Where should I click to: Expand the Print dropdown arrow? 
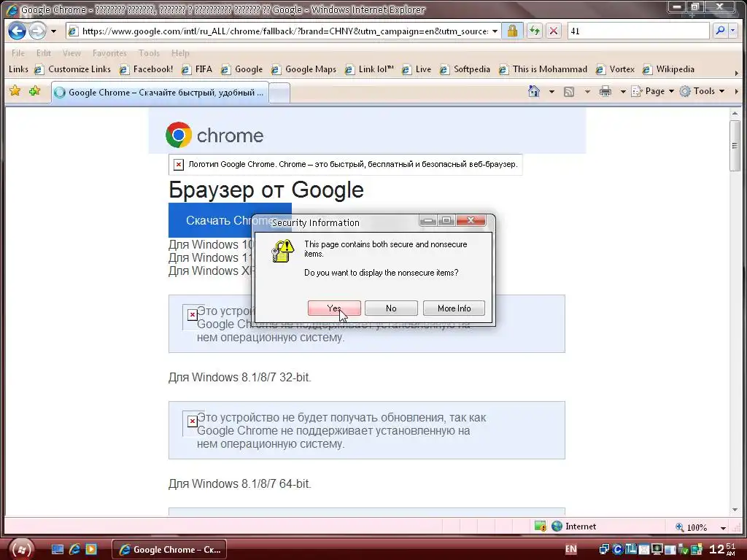(623, 91)
